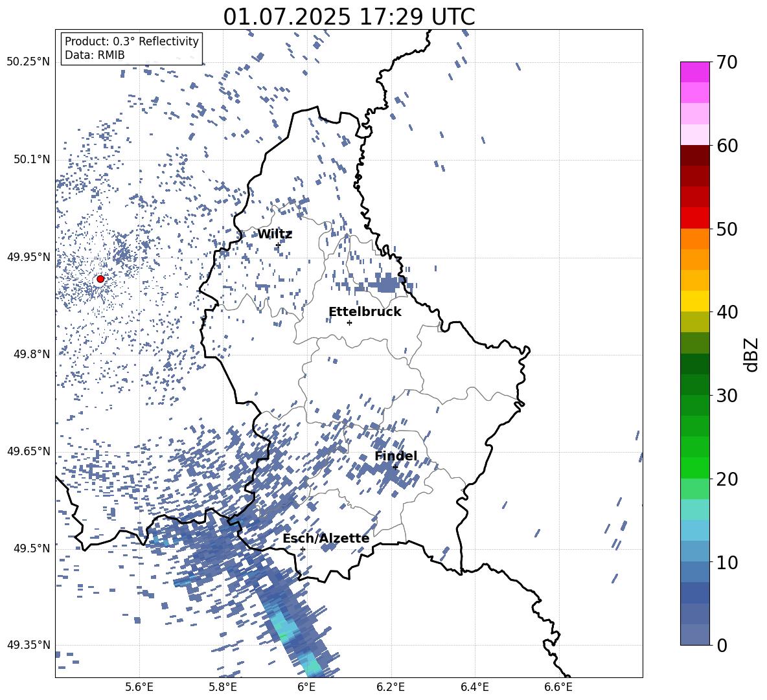
Task: Click the Findel station cross marker
Action: pos(395,467)
